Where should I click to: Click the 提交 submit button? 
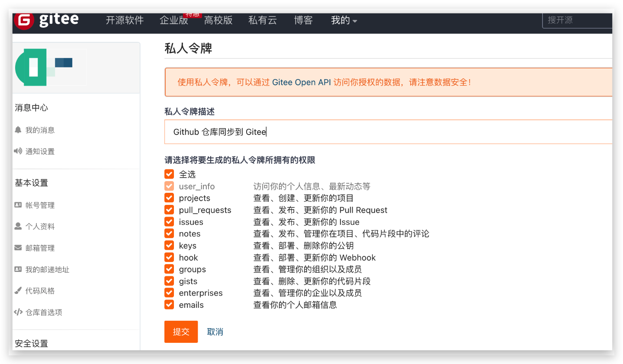tap(181, 332)
